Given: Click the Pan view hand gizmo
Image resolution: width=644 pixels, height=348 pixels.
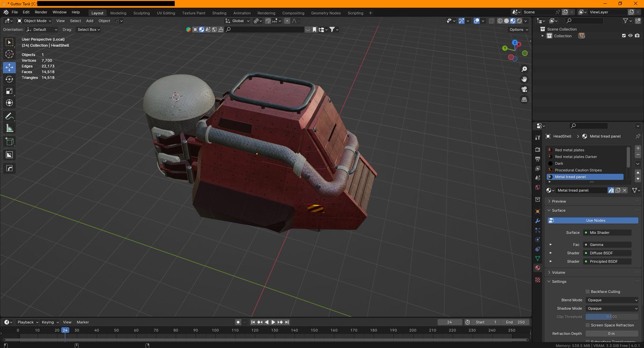Looking at the screenshot, I should point(524,79).
